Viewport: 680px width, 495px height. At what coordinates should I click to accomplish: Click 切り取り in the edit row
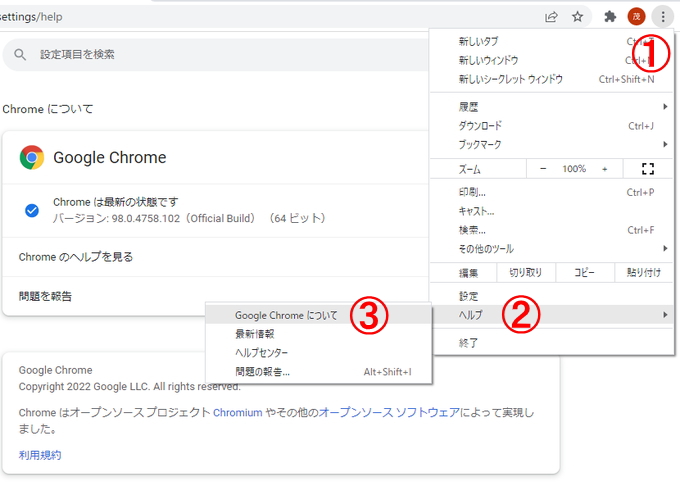click(x=526, y=272)
